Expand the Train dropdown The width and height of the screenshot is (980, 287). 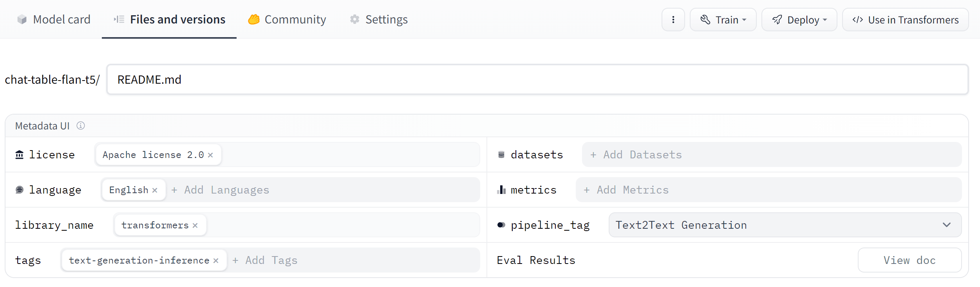point(723,20)
